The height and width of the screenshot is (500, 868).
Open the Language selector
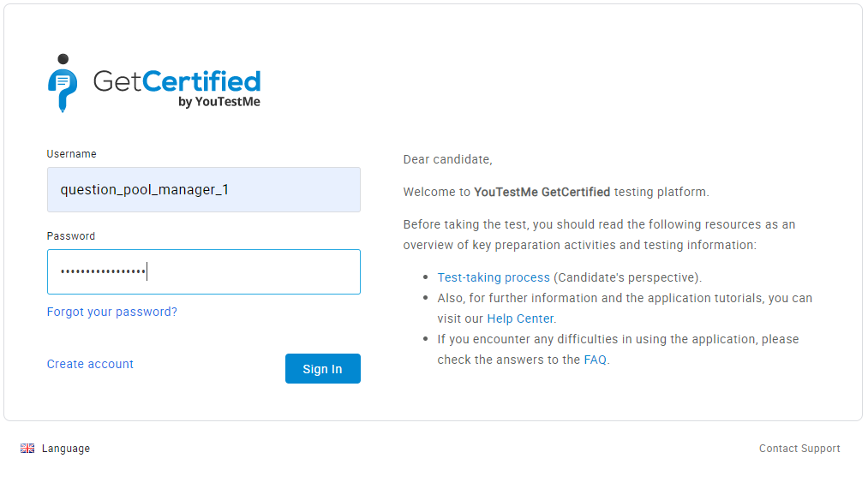click(x=65, y=449)
